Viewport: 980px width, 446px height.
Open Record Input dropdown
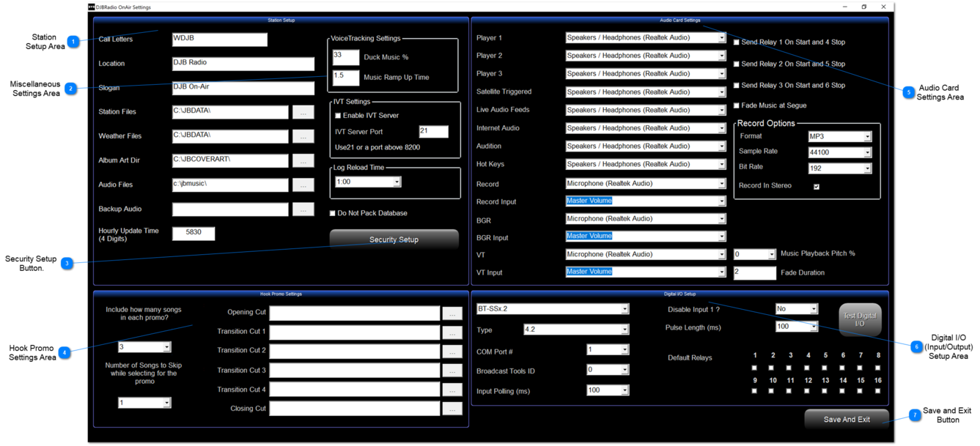click(721, 201)
